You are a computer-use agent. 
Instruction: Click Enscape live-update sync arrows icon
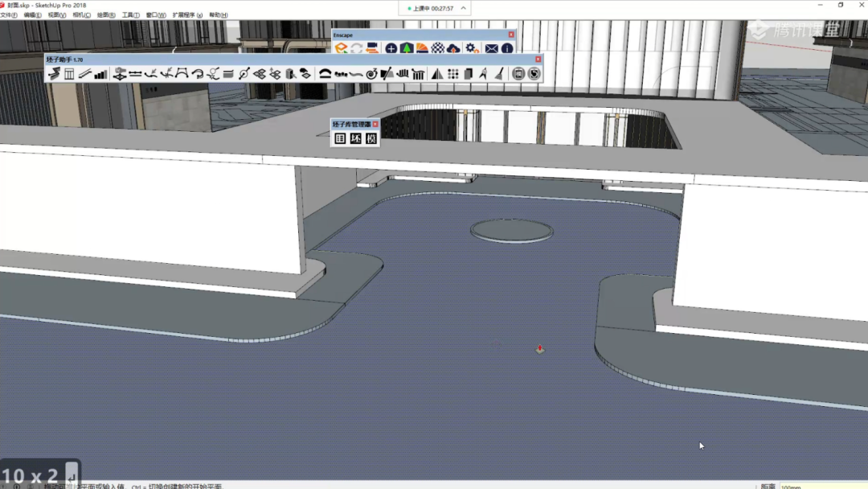point(357,49)
